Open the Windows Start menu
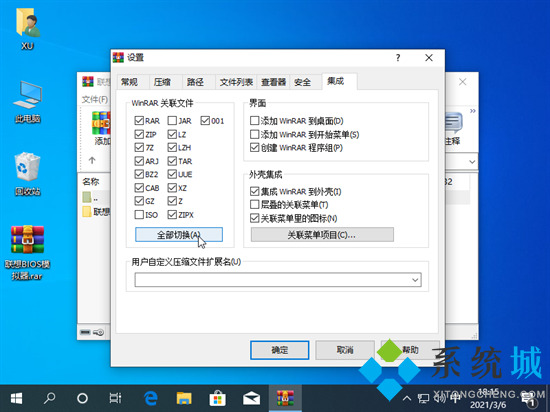The width and height of the screenshot is (550, 412). pyautogui.click(x=16, y=398)
